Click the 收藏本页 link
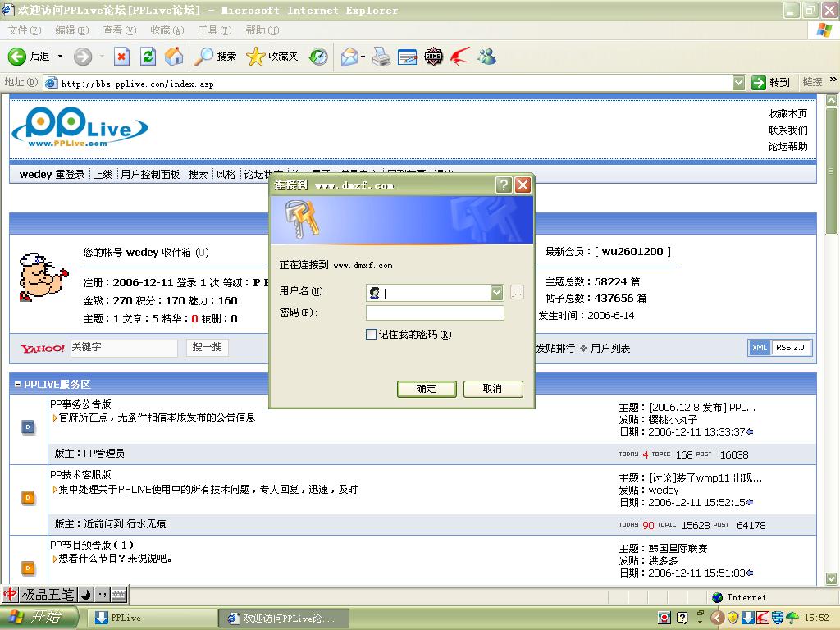Image resolution: width=840 pixels, height=630 pixels. click(787, 113)
